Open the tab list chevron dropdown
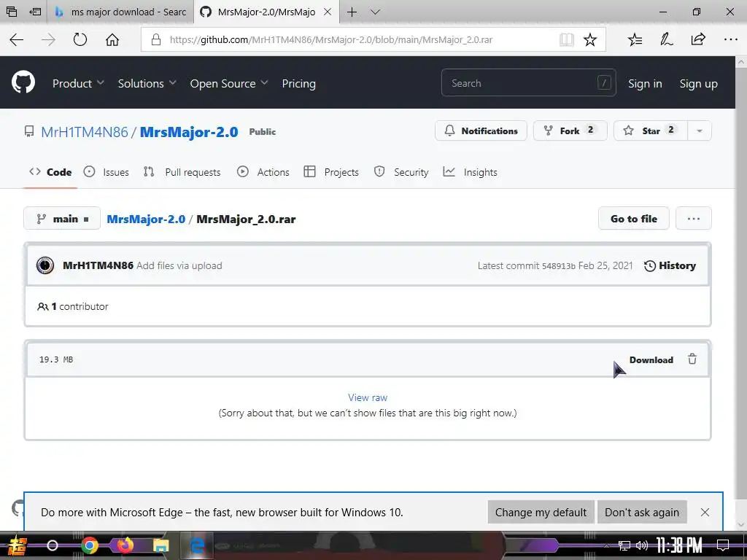 [x=376, y=12]
